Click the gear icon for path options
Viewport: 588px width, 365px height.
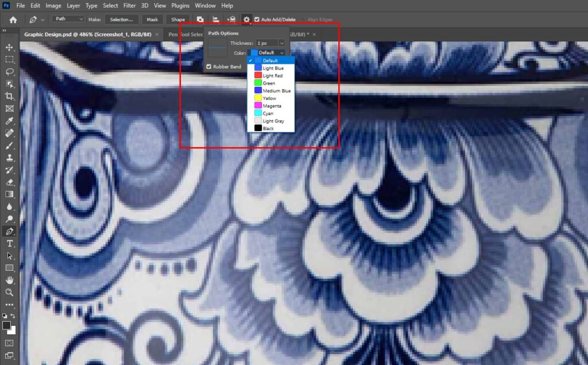coord(246,20)
